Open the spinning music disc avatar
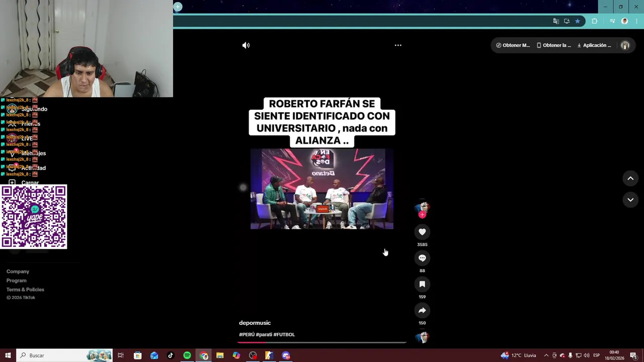The width and height of the screenshot is (644, 362). click(422, 337)
